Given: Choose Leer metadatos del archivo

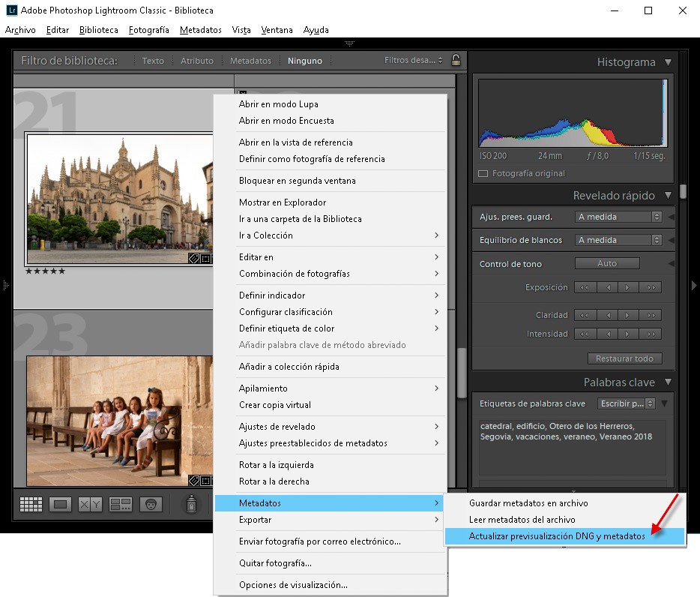Looking at the screenshot, I should click(x=564, y=520).
